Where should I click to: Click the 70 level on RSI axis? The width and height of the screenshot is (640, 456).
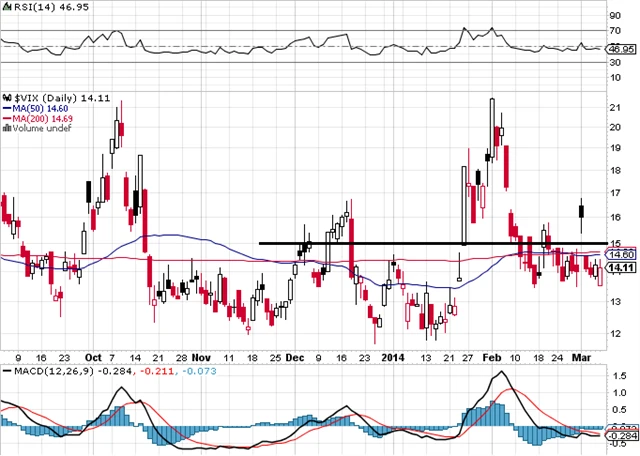[x=615, y=29]
